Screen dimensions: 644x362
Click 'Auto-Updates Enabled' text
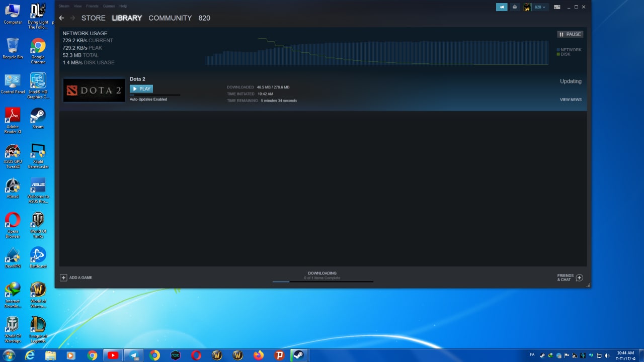click(x=148, y=100)
